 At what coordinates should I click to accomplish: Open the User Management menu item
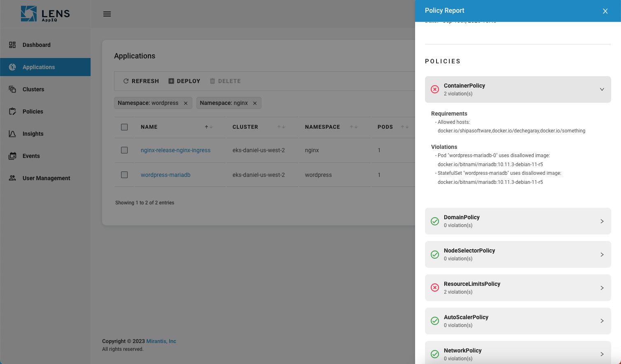coord(45,178)
